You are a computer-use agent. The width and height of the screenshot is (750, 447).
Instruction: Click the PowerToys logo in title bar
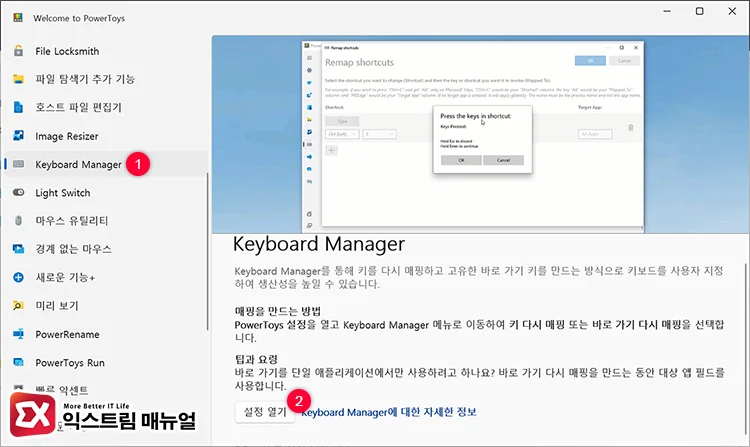[18, 18]
